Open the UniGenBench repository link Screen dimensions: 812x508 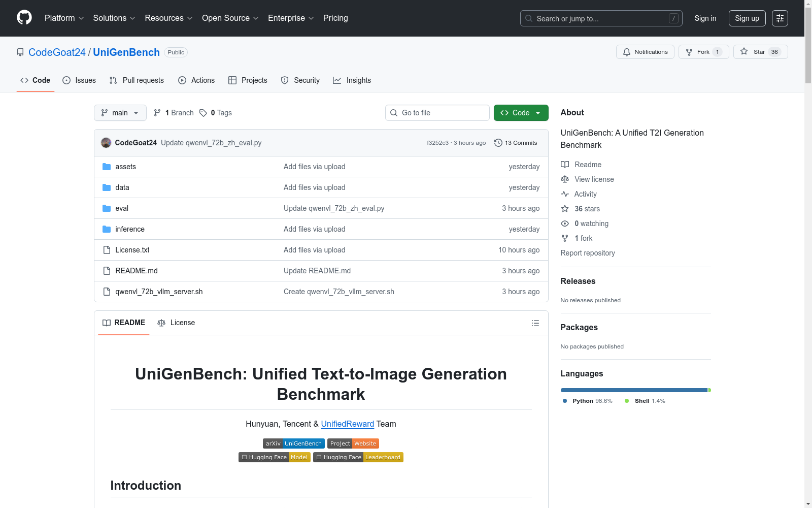pos(126,52)
